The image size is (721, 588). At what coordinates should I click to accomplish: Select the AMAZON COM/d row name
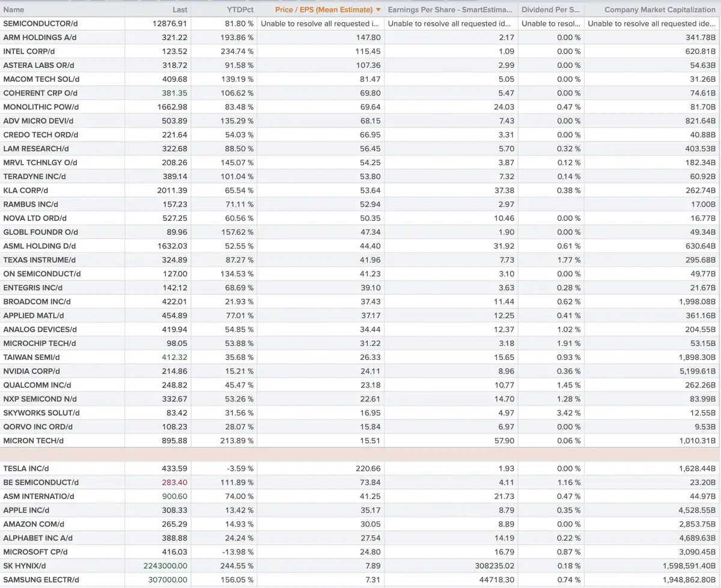coord(34,524)
